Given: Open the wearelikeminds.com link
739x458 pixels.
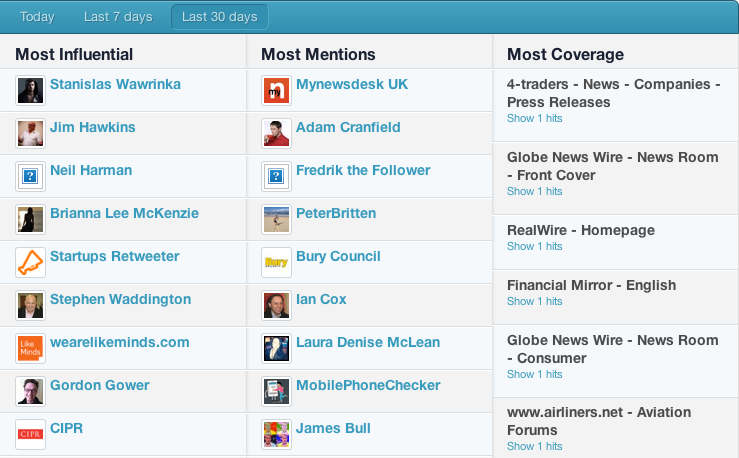Looking at the screenshot, I should pos(120,342).
